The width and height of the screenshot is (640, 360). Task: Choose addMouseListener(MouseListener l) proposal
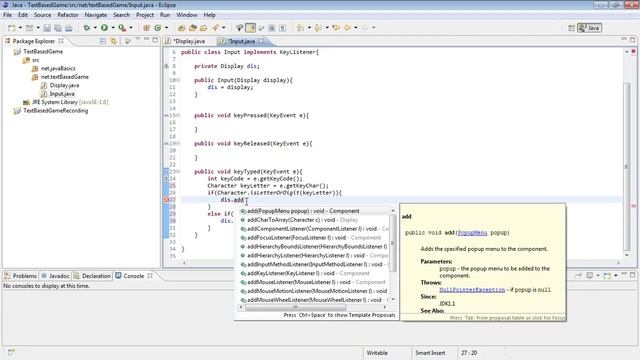point(314,282)
